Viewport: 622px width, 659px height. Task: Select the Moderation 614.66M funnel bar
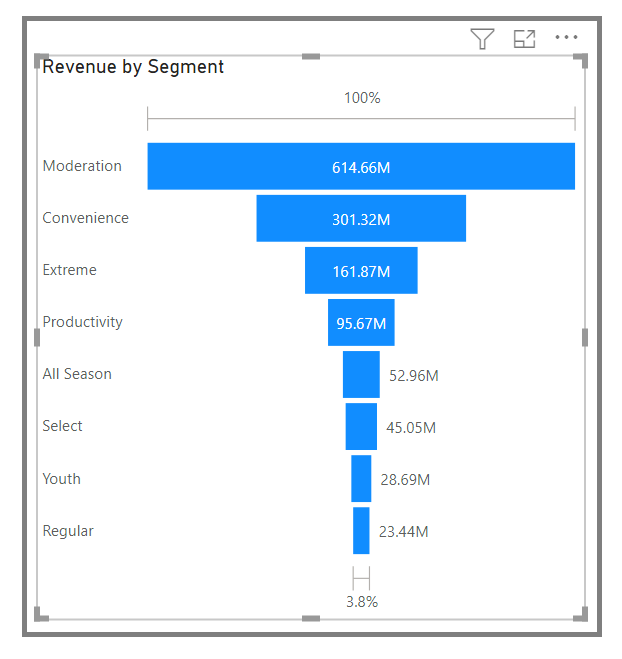[x=361, y=166]
